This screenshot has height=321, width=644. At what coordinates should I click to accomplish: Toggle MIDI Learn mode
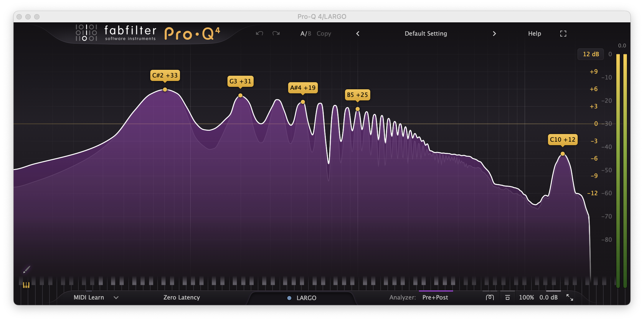[89, 297]
